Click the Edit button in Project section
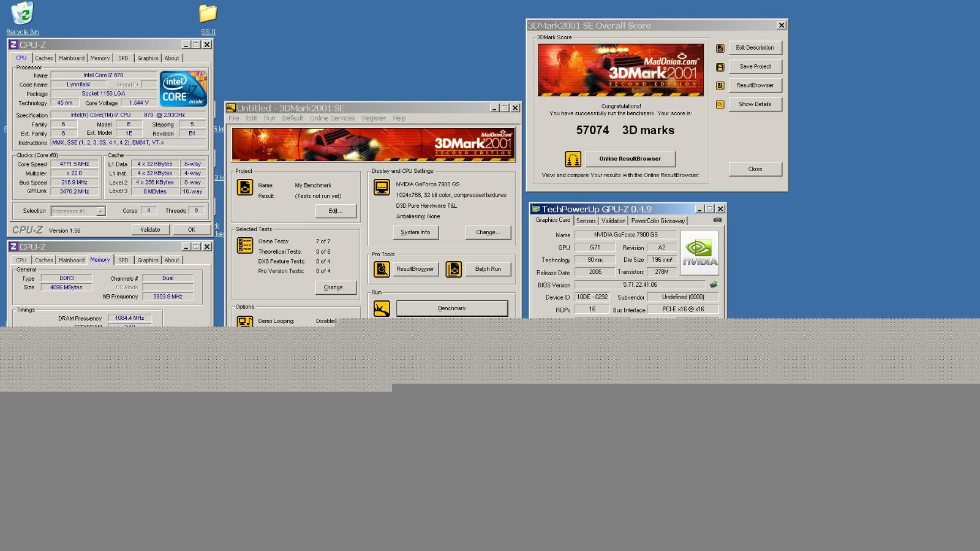This screenshot has width=980, height=551. (336, 211)
